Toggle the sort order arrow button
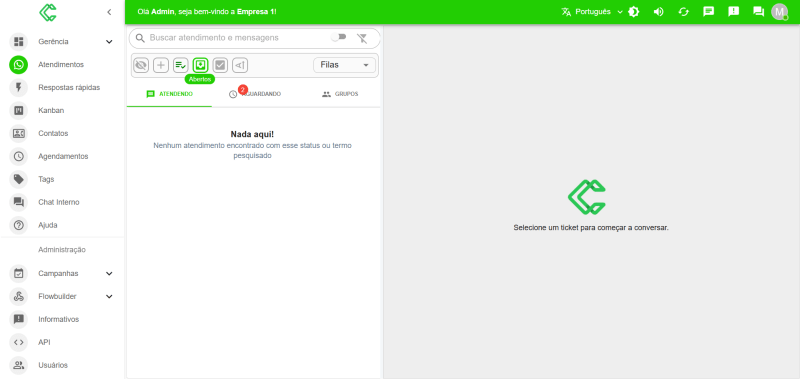 coord(240,65)
